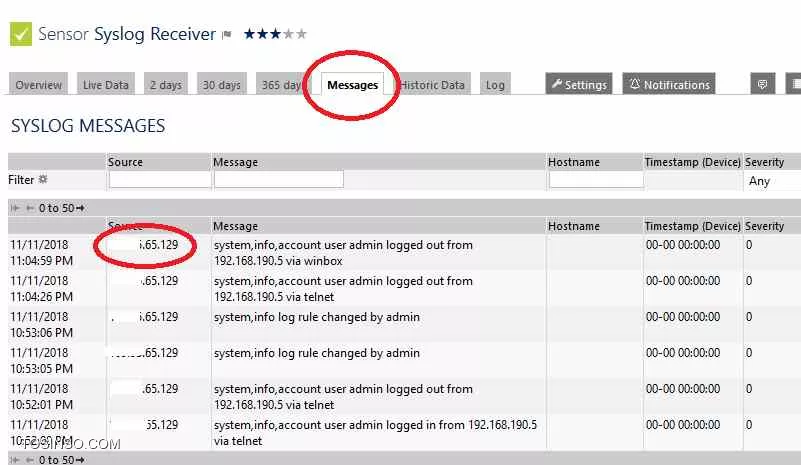Click the flag icon beside Syslog Receiver
Screen dimensions: 801x465
click(x=227, y=35)
